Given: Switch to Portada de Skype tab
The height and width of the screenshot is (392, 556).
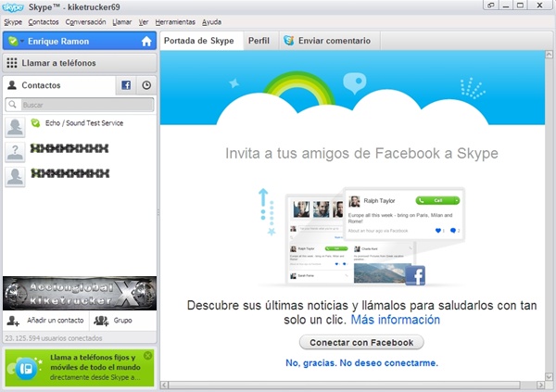Looking at the screenshot, I should coord(201,41).
